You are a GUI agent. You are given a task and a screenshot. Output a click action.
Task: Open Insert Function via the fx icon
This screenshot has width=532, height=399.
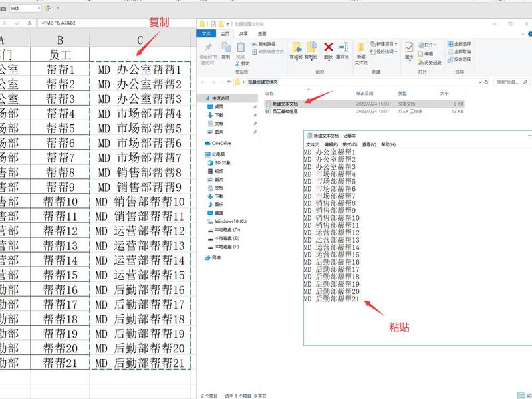[29, 23]
